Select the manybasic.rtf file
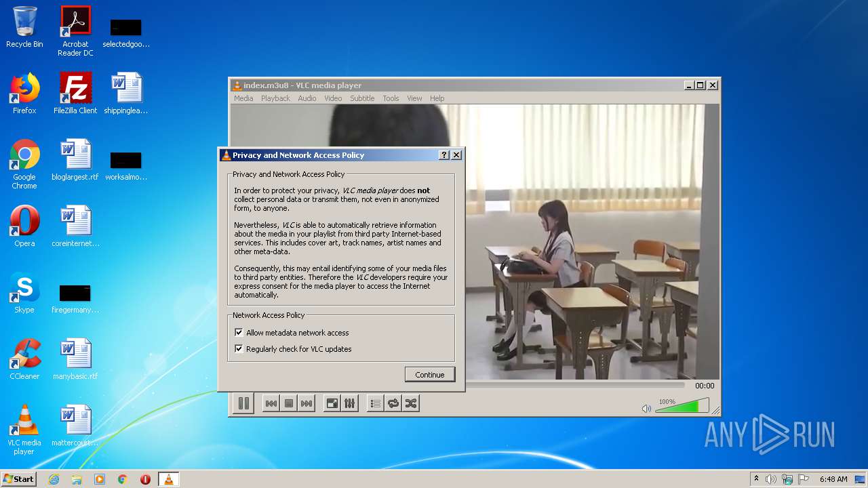This screenshot has width=868, height=488. (x=75, y=359)
